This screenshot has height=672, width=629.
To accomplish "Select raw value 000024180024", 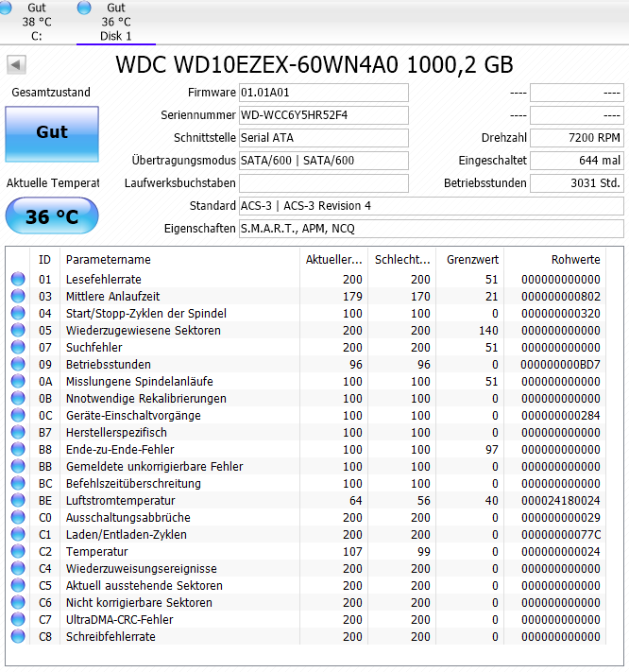I will [560, 501].
